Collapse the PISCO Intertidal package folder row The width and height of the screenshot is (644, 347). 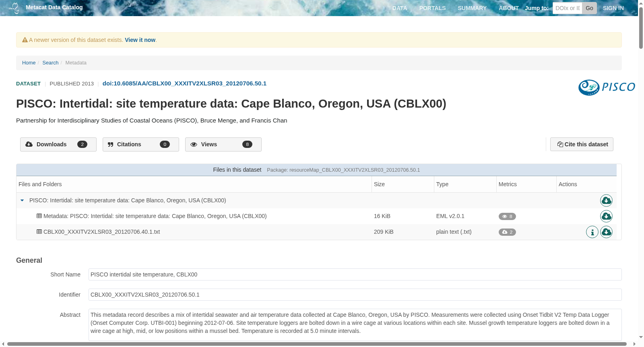22,200
